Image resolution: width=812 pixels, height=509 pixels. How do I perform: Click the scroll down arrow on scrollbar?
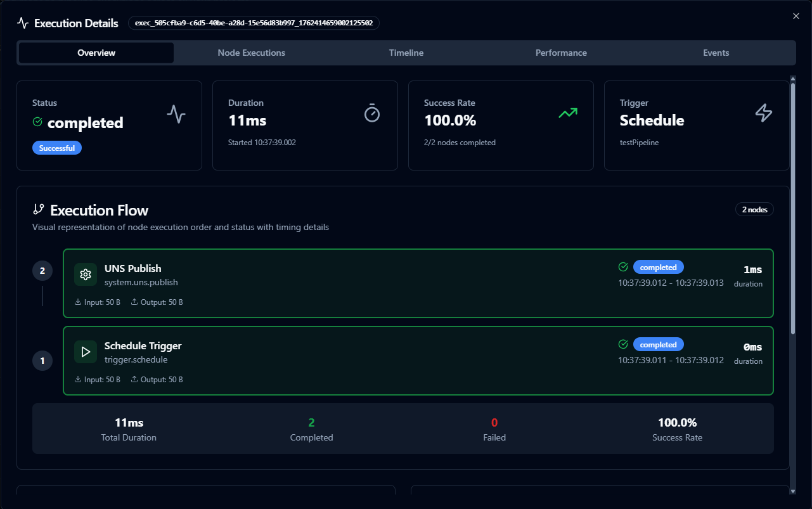pos(792,491)
